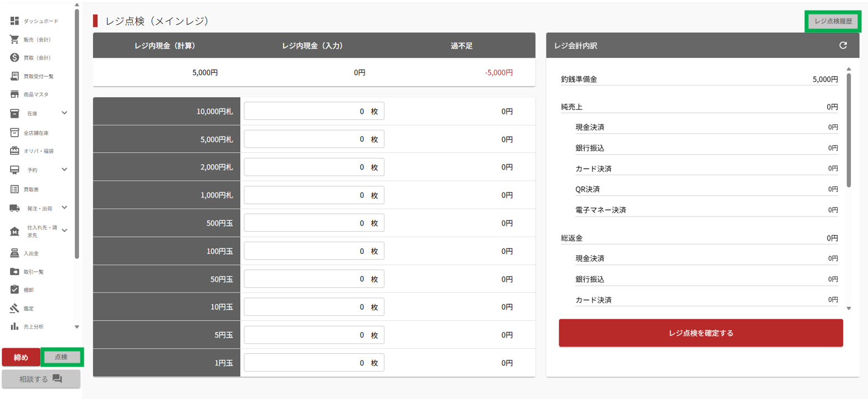The height and width of the screenshot is (399, 868).
Task: Refresh the レジ会計内訳 panel
Action: 843,46
